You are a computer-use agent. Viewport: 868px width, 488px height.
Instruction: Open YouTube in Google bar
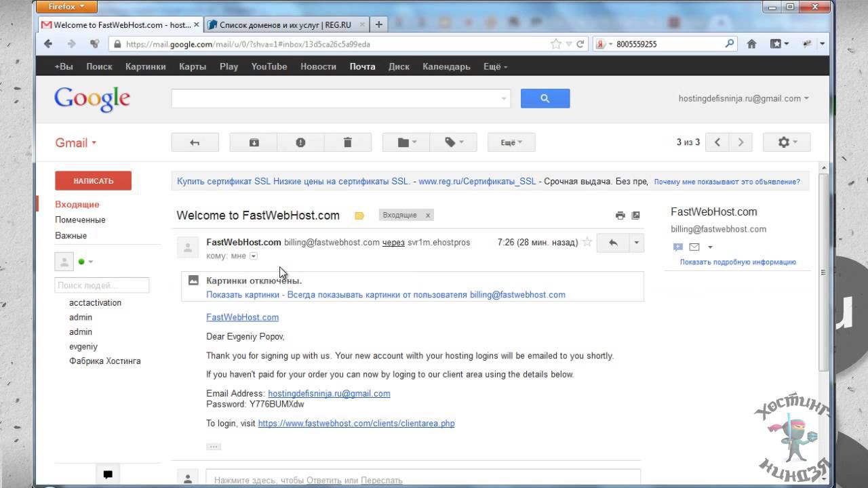(x=269, y=66)
